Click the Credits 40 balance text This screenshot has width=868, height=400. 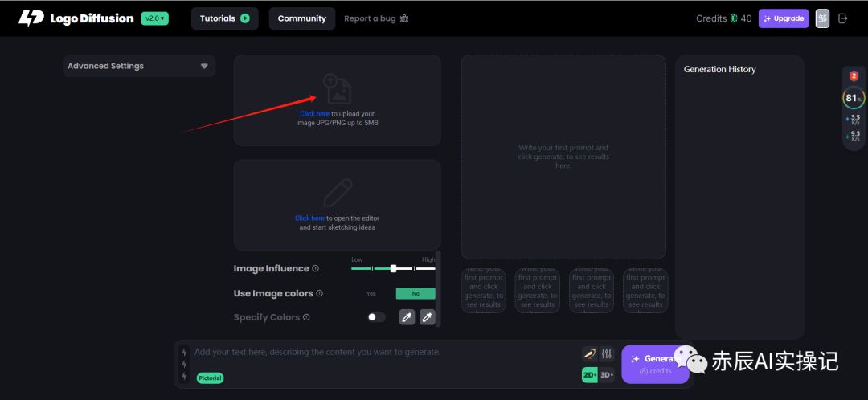click(724, 18)
